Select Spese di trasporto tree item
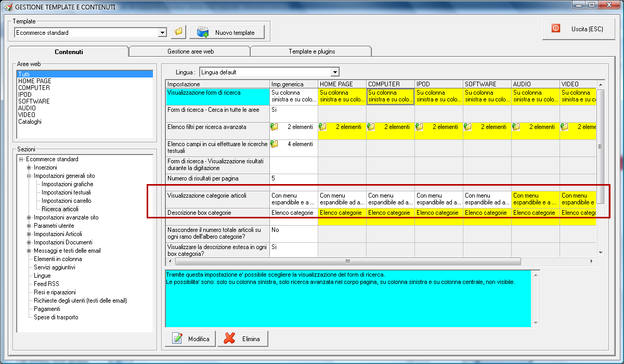 coord(56,317)
